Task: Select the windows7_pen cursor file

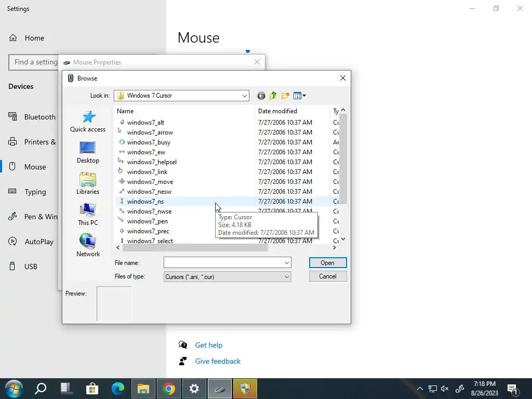Action: coord(147,221)
